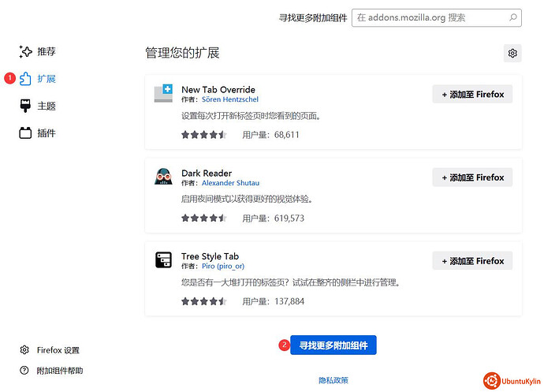The height and width of the screenshot is (392, 544).
Task: Click the puzzle-piece icon beside 扩展
Action: pos(25,79)
